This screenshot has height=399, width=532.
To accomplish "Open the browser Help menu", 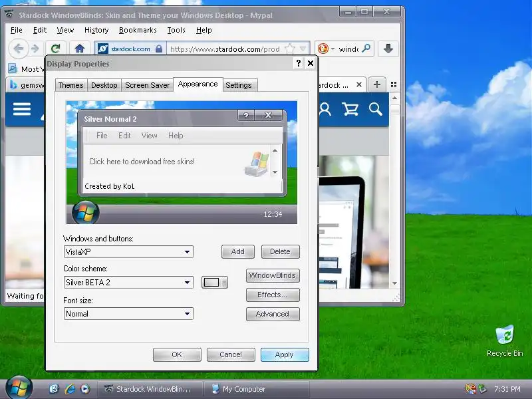I will [203, 30].
